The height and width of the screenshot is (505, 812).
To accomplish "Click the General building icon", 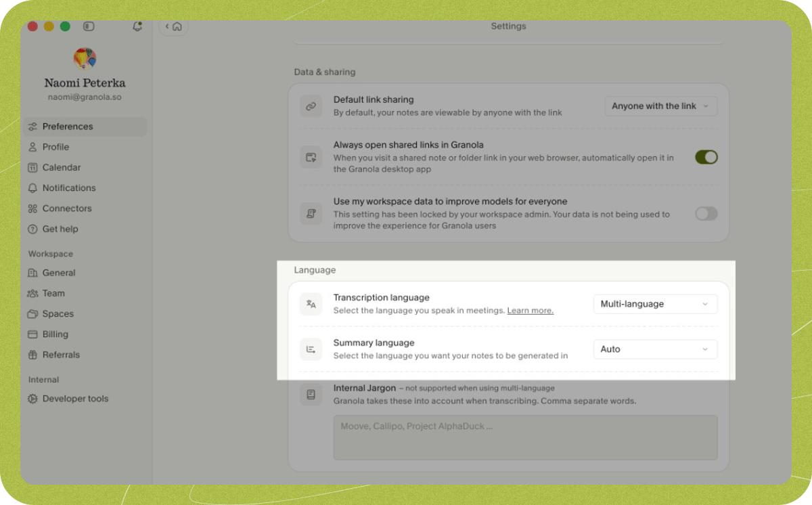I will click(32, 273).
